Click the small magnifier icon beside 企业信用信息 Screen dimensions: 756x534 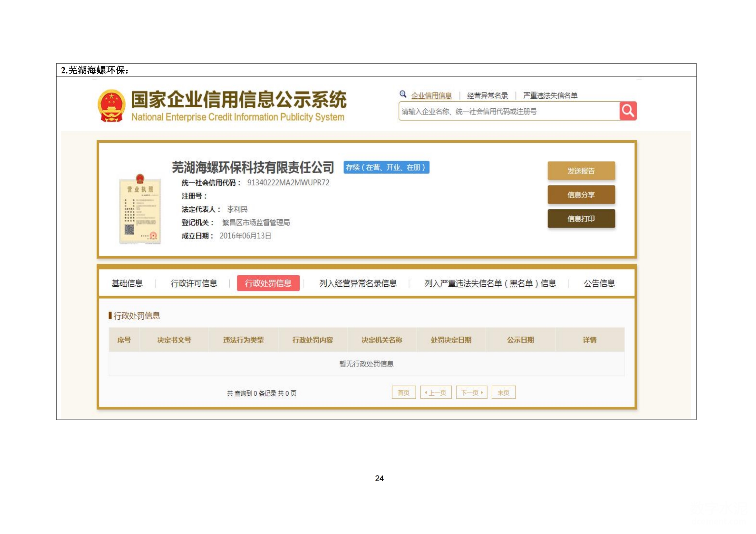tap(402, 94)
